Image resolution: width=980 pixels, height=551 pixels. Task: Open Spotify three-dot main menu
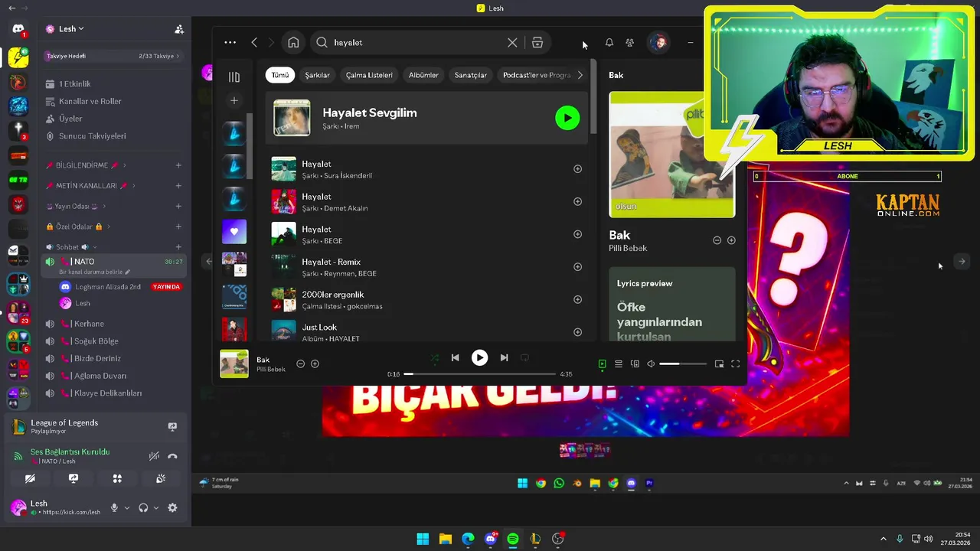click(x=230, y=43)
